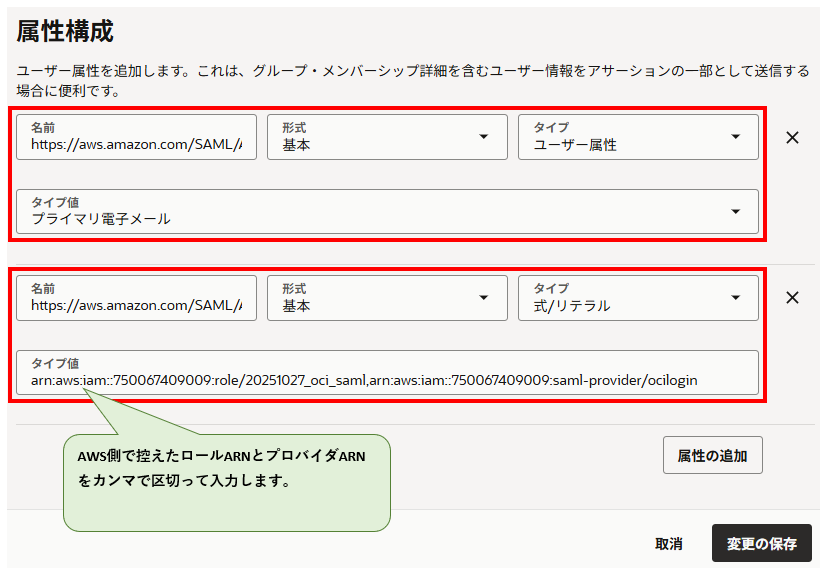Expand the タイプ値 プライマリ電子メール combo box
Viewport: 826px width, 577px height.
[386, 211]
